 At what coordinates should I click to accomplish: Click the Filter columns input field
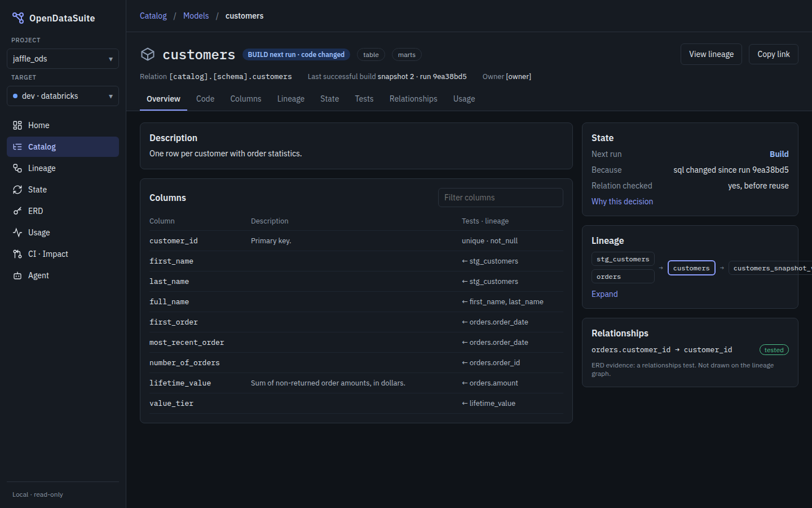tap(500, 198)
